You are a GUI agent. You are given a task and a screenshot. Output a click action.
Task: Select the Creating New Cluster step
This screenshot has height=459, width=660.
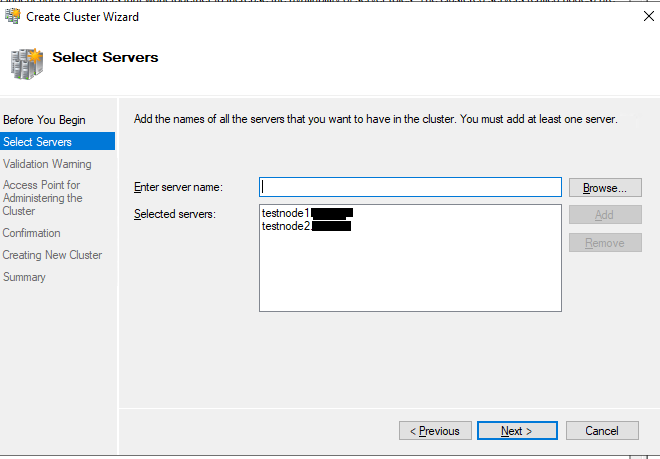[52, 255]
